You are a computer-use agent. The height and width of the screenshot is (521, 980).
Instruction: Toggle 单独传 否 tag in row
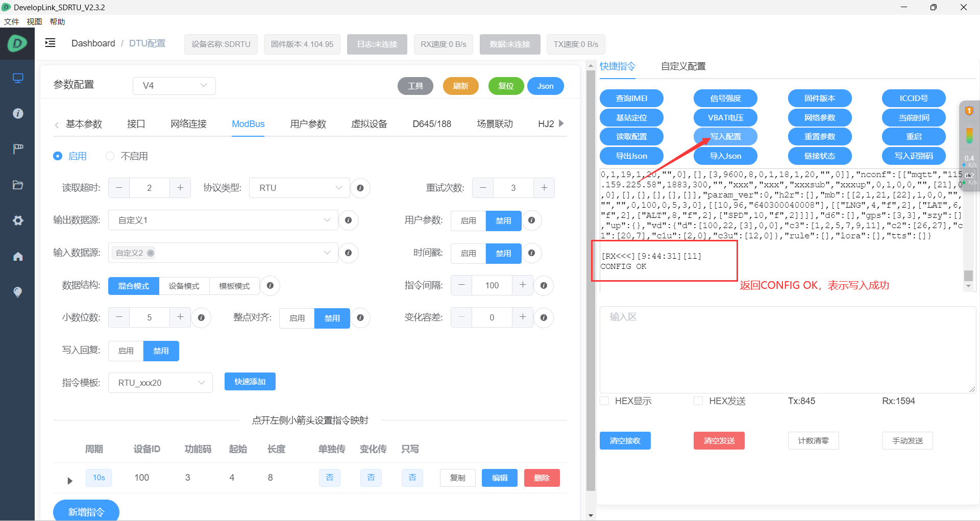tap(330, 478)
